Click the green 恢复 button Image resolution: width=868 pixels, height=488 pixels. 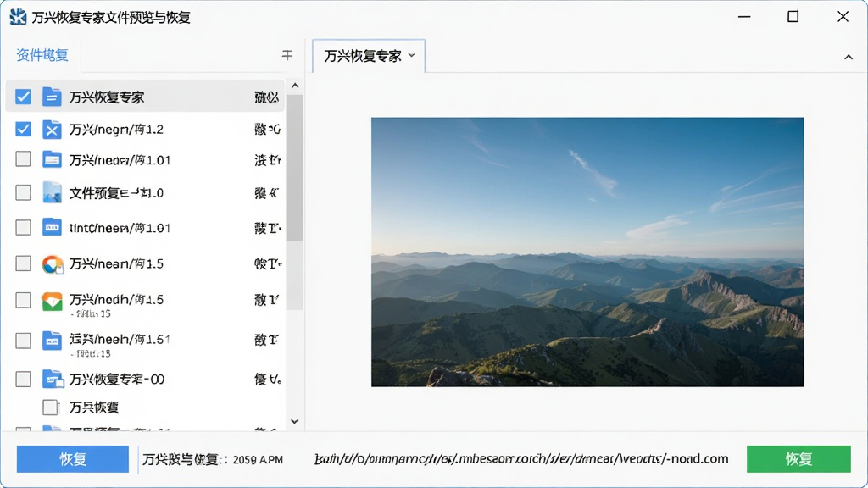[798, 459]
